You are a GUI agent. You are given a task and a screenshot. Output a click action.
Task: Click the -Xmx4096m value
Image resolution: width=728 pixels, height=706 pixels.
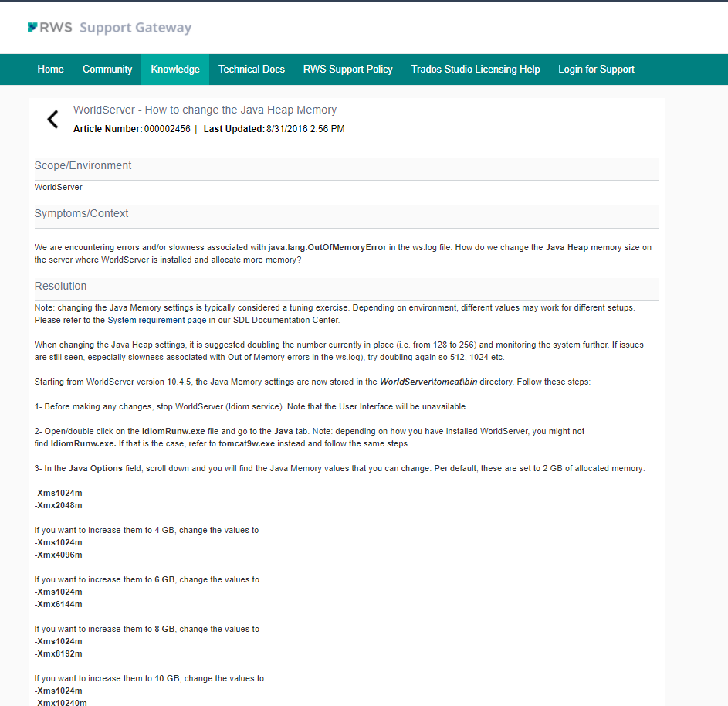click(x=58, y=555)
